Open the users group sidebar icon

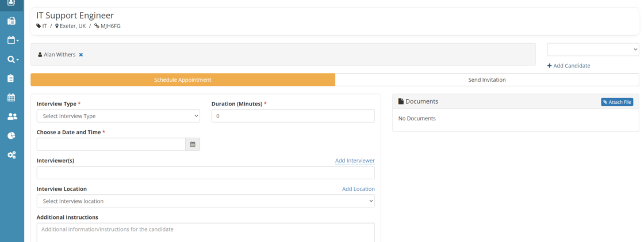(11, 116)
